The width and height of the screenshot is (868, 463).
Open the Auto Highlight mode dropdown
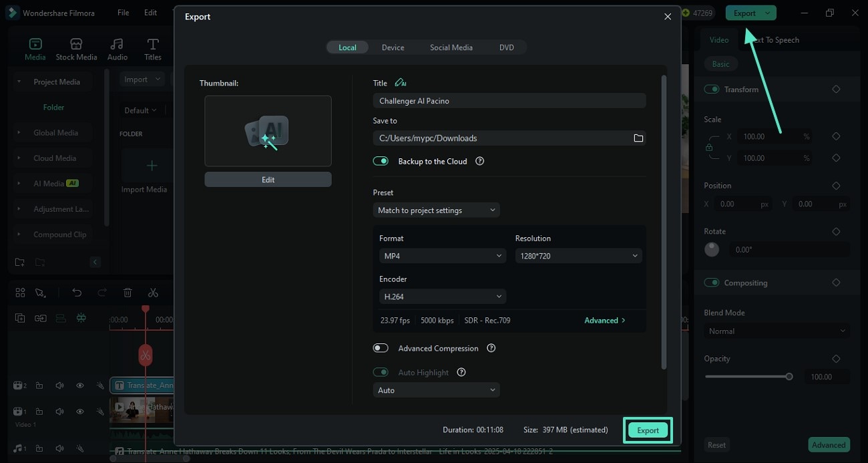[x=436, y=390]
